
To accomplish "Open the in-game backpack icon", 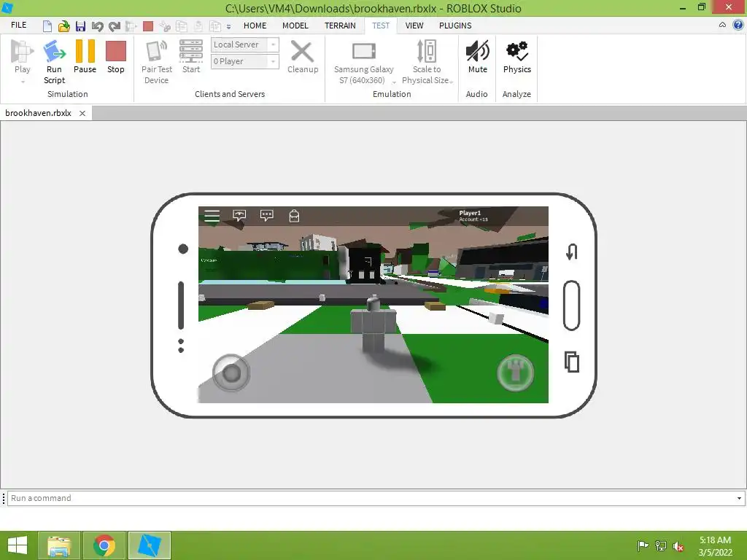I will click(295, 216).
